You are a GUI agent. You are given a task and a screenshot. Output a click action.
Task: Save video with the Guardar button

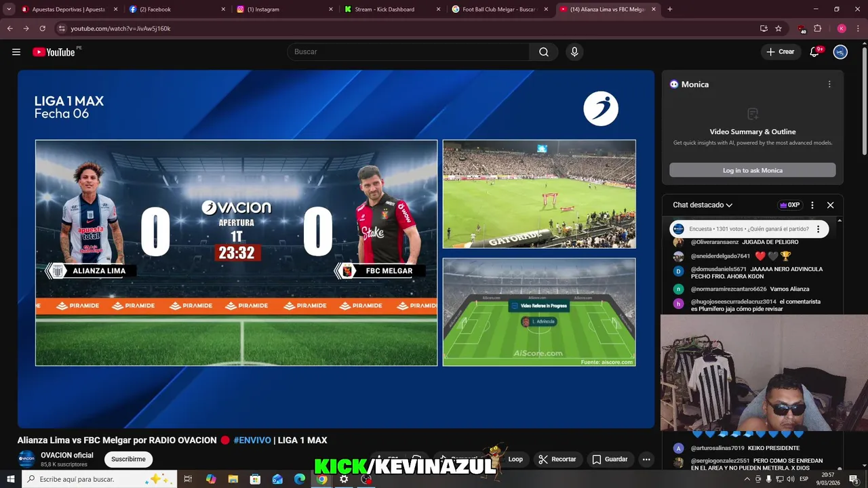tap(610, 459)
